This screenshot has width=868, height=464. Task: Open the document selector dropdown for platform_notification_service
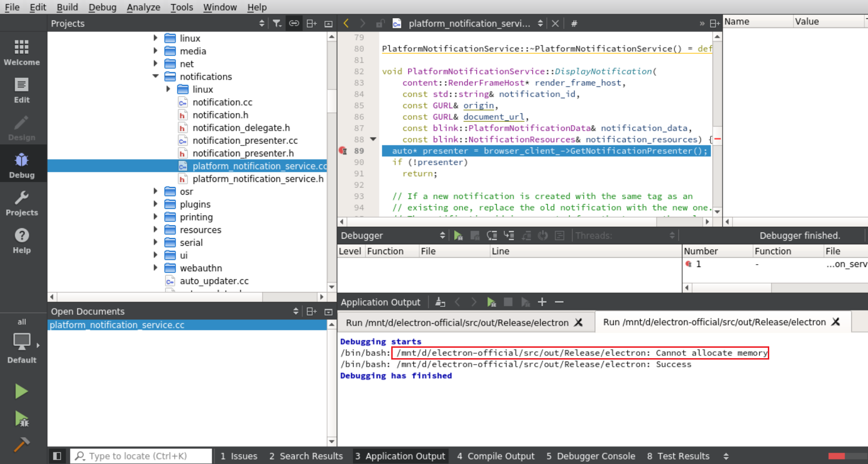pos(540,23)
